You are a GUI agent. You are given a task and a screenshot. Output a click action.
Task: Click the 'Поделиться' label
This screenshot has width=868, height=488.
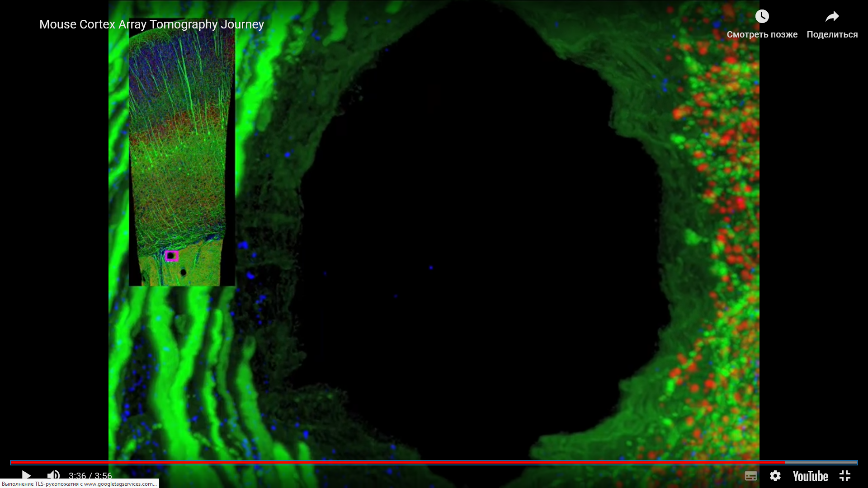click(x=832, y=35)
